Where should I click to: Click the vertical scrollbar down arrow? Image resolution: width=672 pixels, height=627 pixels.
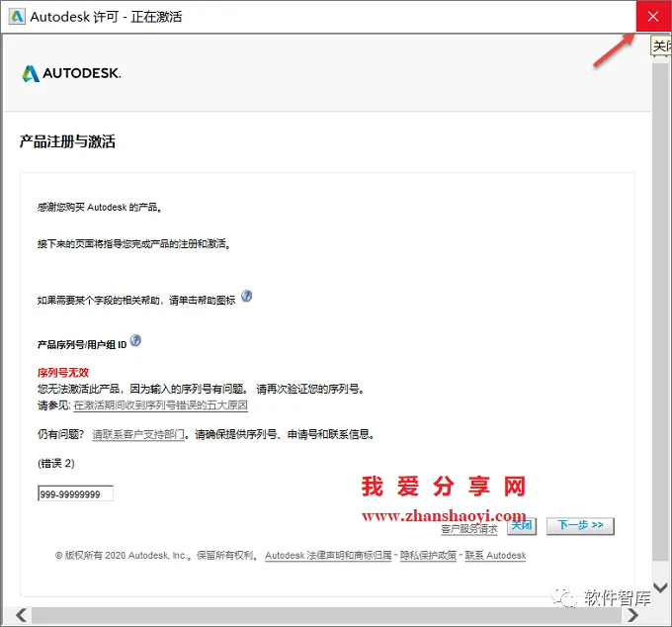[x=660, y=586]
